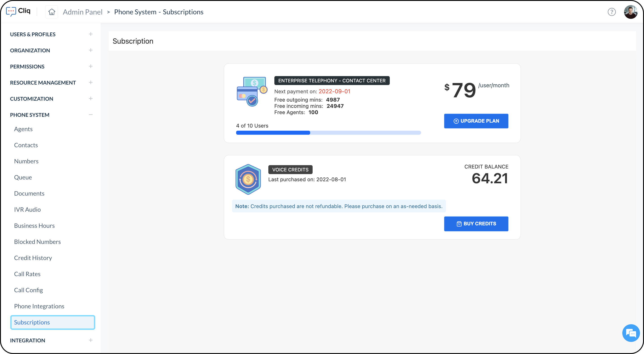Viewport: 644px width, 354px height.
Task: Click the Admin Panel breadcrumb link
Action: (x=83, y=12)
